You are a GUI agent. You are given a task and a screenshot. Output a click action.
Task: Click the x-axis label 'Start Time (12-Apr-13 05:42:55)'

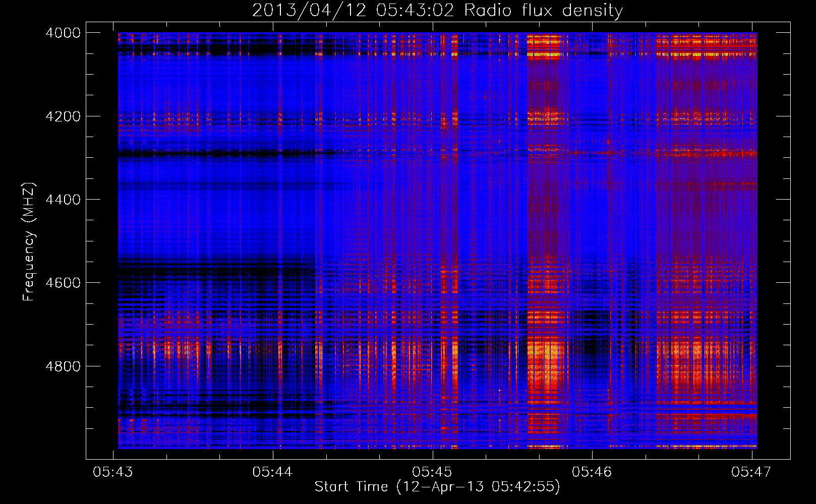(437, 487)
